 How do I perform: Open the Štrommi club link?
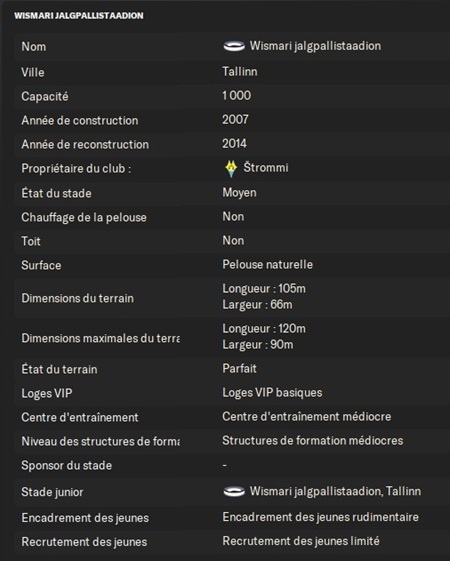pos(266,167)
